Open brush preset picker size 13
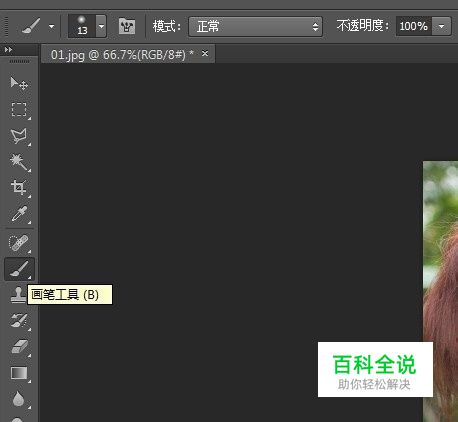458x422 pixels. 101,26
